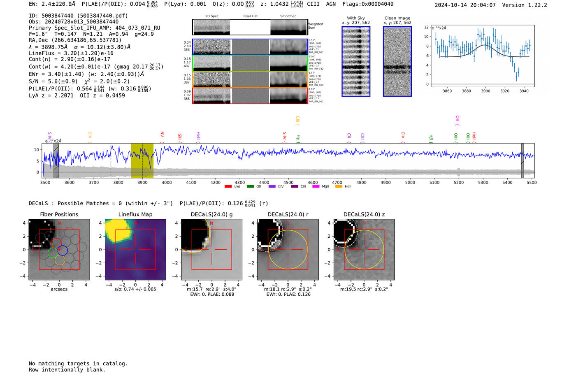Click the ID: 5003847440 line
This screenshot has height=392, width=576.
click(x=78, y=16)
